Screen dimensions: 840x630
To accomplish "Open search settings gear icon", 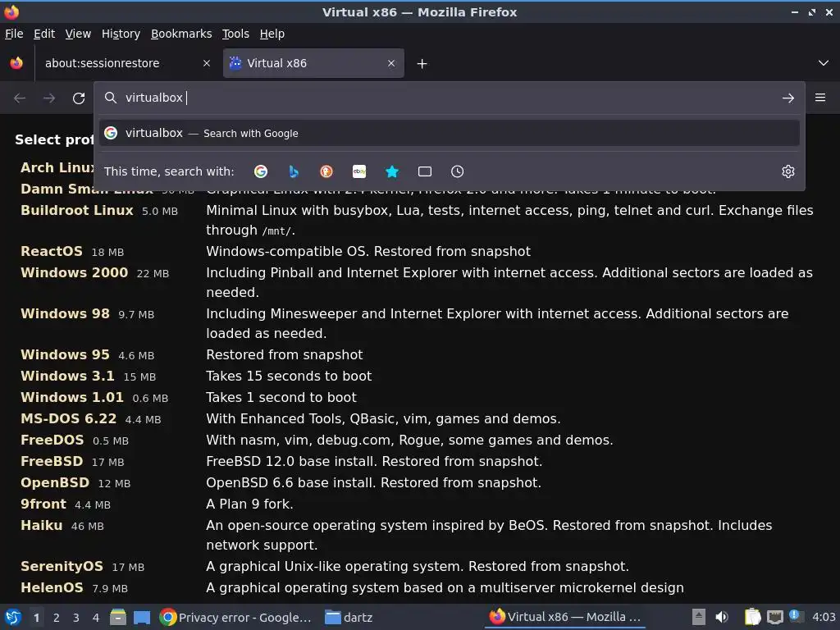I will [788, 171].
